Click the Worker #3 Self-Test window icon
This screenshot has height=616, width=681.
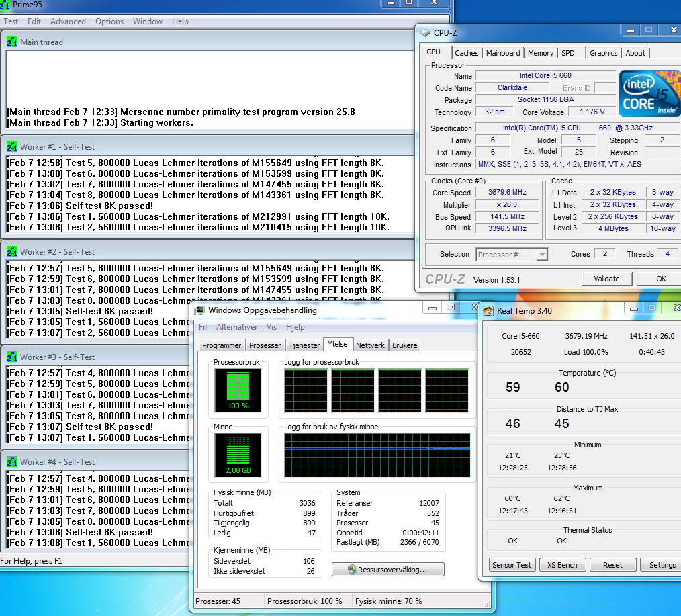tap(12, 357)
